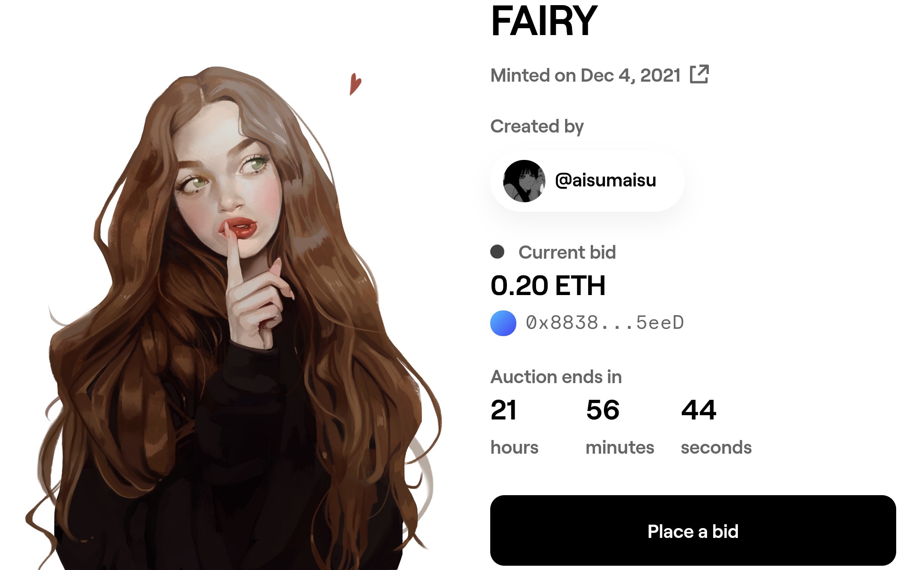
Task: Open the @aisumaisu creator profile
Action: (x=605, y=180)
